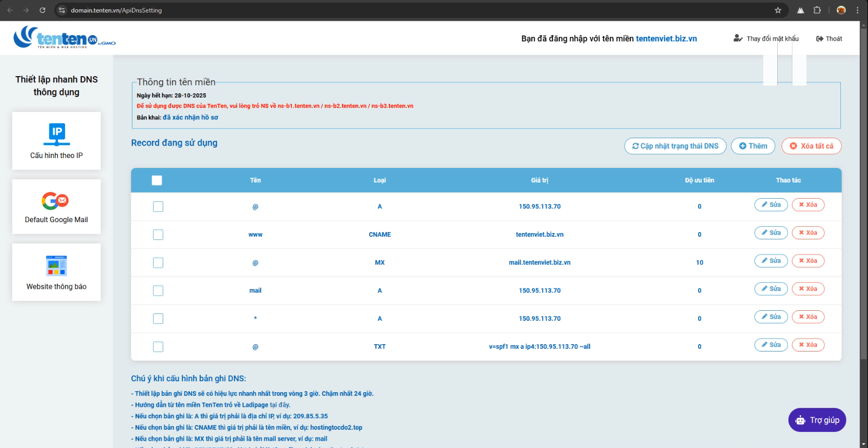
Task: Click the 'tại đây' Ladipage guide link
Action: click(x=280, y=405)
